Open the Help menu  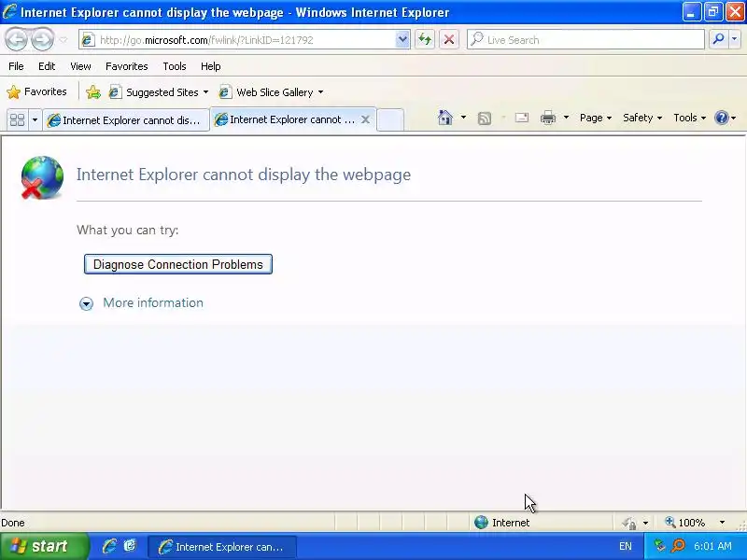[211, 66]
